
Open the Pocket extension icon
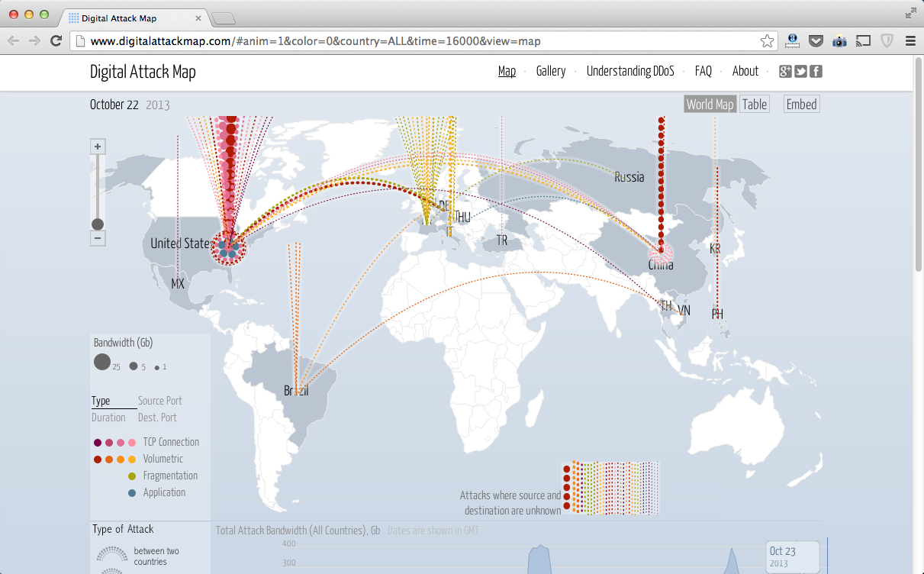(x=816, y=41)
